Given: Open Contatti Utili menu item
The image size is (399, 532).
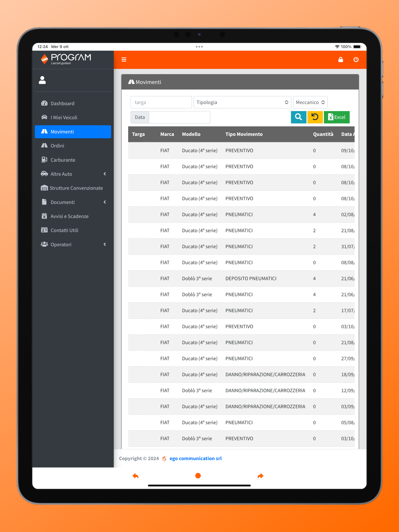Looking at the screenshot, I should click(x=73, y=230).
